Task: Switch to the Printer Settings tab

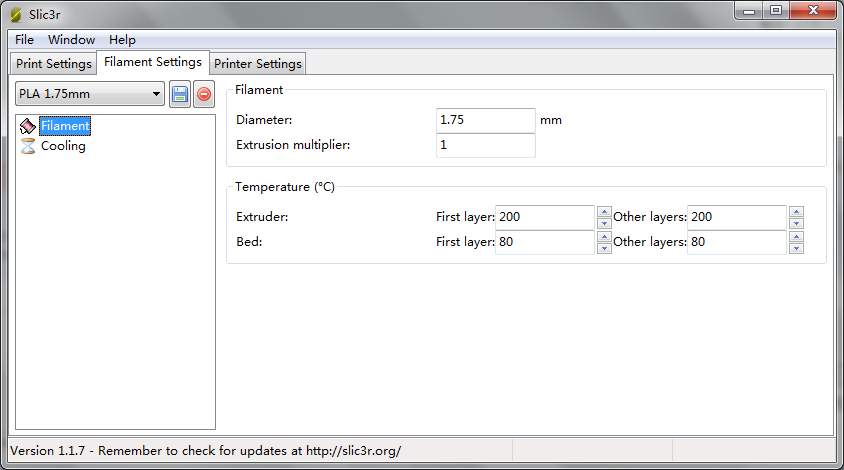Action: click(258, 64)
